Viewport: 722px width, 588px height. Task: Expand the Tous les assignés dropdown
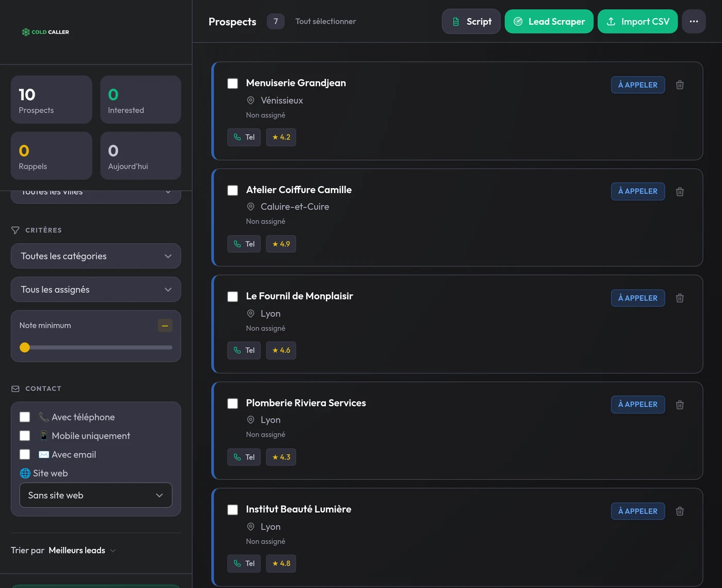(x=96, y=290)
